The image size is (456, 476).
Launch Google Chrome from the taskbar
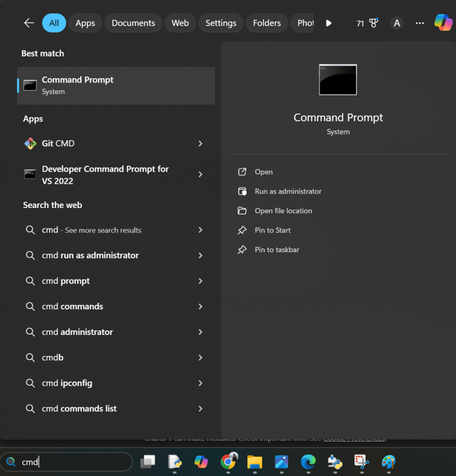click(x=228, y=462)
